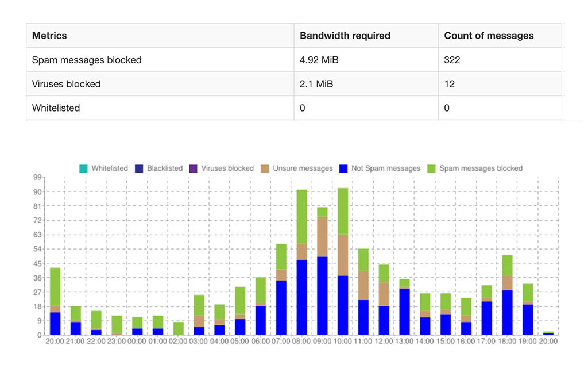Click the blue segment of 18:00 bar
Viewport: 588px width, 368px height.
pos(507,312)
